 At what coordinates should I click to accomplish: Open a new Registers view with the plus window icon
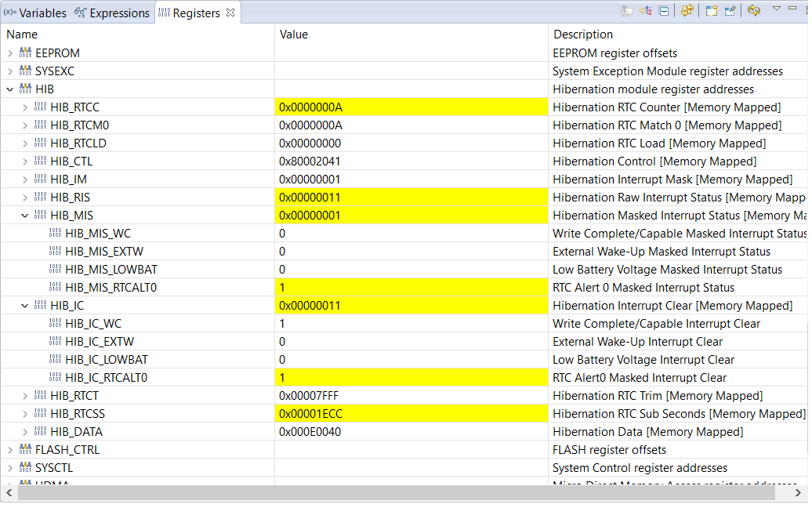[x=712, y=11]
